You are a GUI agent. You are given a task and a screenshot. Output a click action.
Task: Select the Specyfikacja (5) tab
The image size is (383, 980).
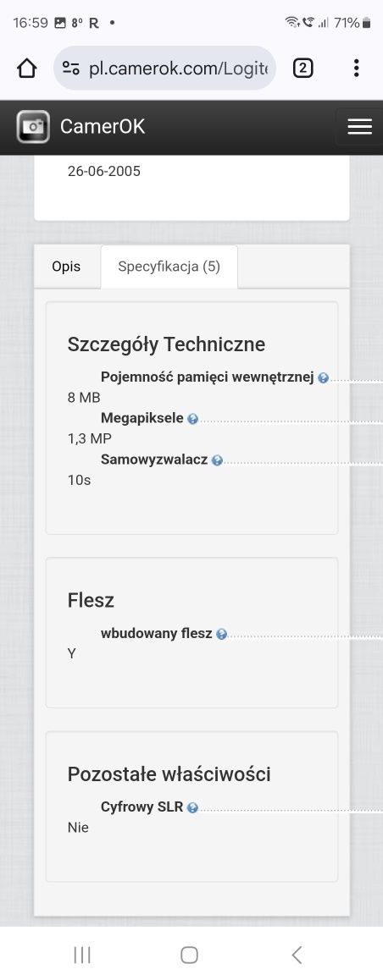click(x=169, y=267)
